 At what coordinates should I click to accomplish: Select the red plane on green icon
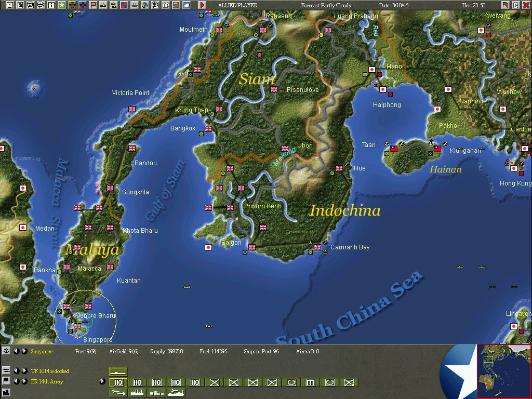[x=72, y=5]
